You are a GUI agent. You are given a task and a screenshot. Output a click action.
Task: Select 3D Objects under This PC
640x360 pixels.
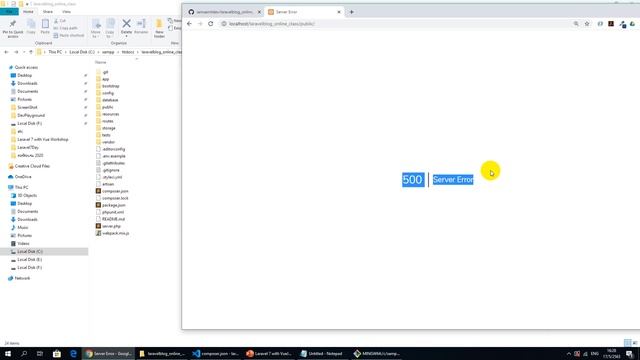tap(27, 196)
